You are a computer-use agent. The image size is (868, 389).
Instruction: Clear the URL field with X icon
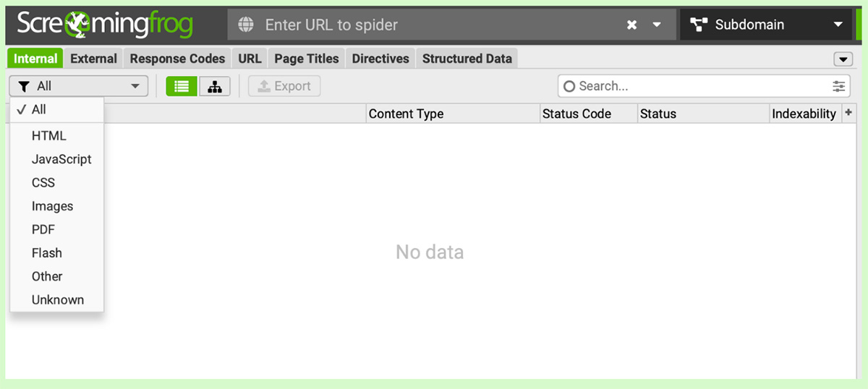[632, 25]
